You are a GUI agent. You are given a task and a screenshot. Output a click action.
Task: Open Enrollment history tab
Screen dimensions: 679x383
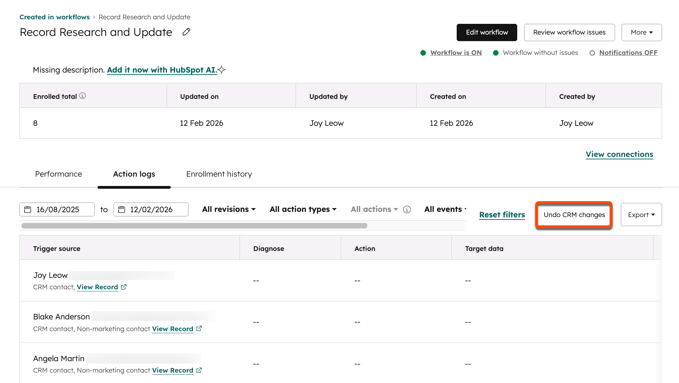(219, 174)
